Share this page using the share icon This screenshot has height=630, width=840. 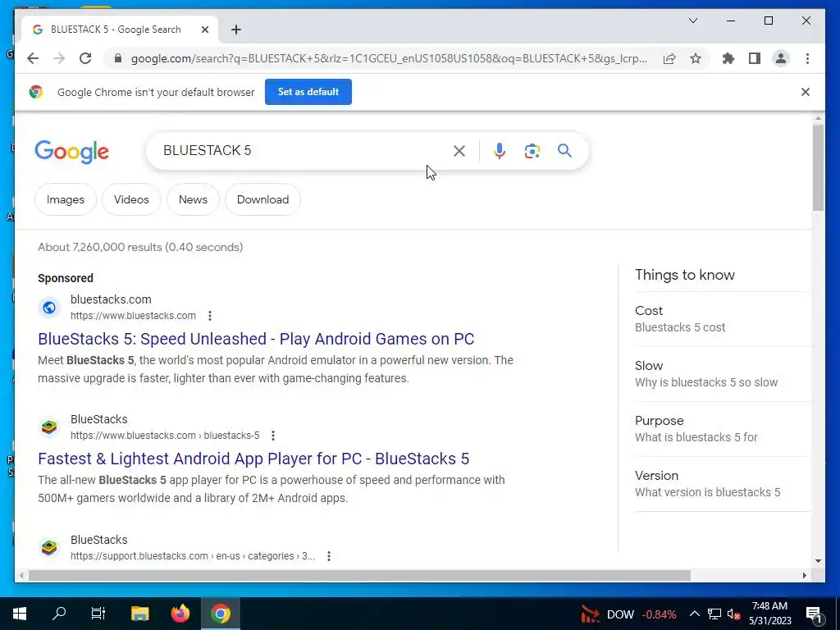(669, 58)
